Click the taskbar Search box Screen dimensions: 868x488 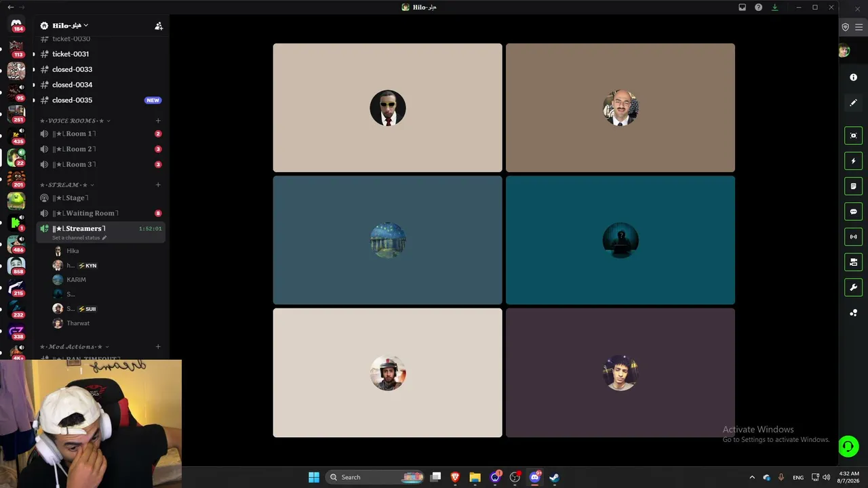tap(375, 477)
